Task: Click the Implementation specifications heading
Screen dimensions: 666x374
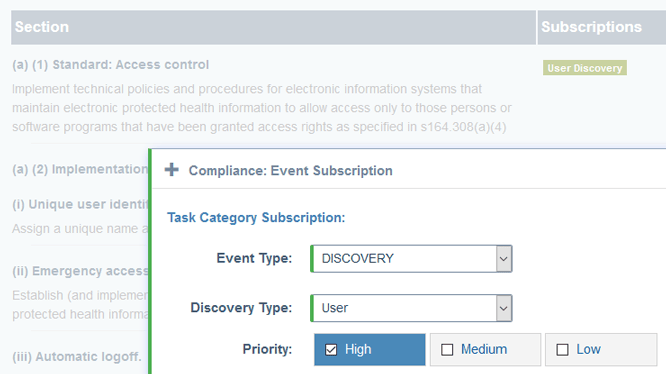Action: click(80, 169)
